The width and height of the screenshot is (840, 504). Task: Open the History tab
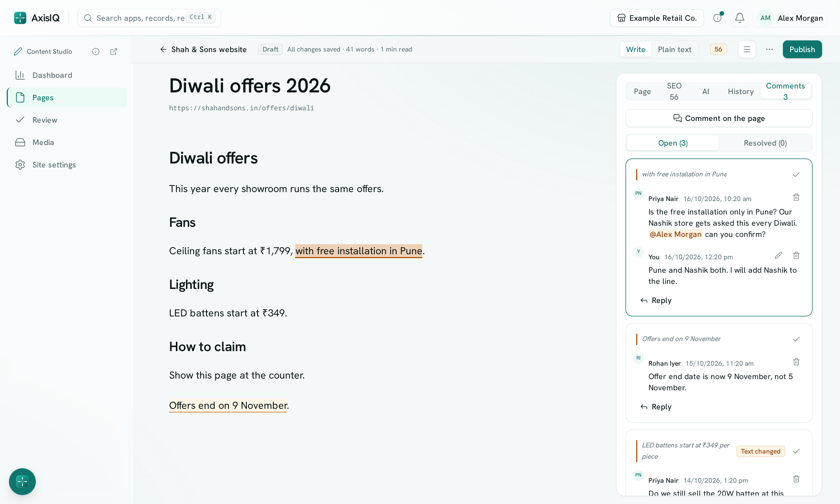(x=741, y=91)
